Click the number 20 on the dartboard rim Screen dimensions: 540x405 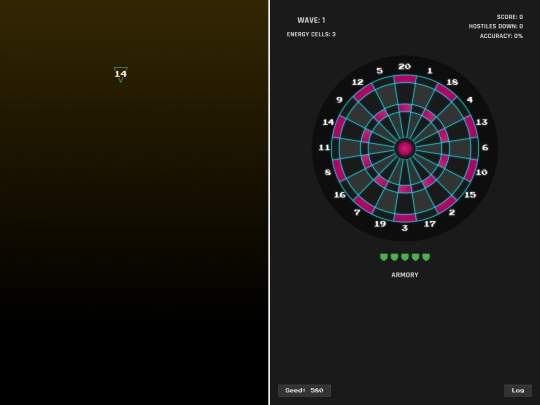[x=405, y=66]
